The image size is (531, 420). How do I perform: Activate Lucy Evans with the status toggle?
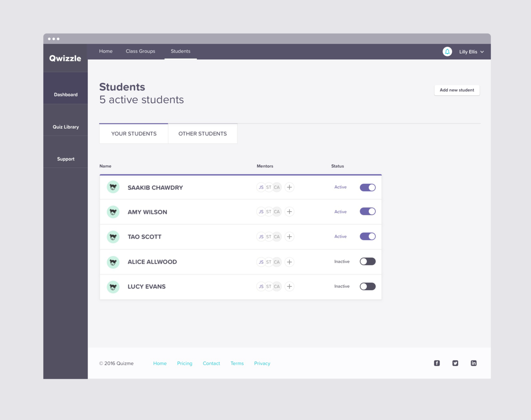pyautogui.click(x=367, y=286)
